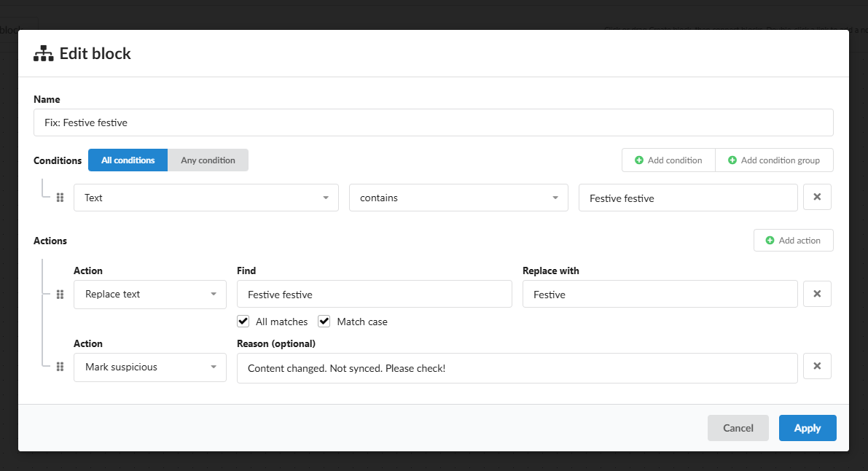
Task: Cancel the Edit block dialog
Action: click(738, 428)
